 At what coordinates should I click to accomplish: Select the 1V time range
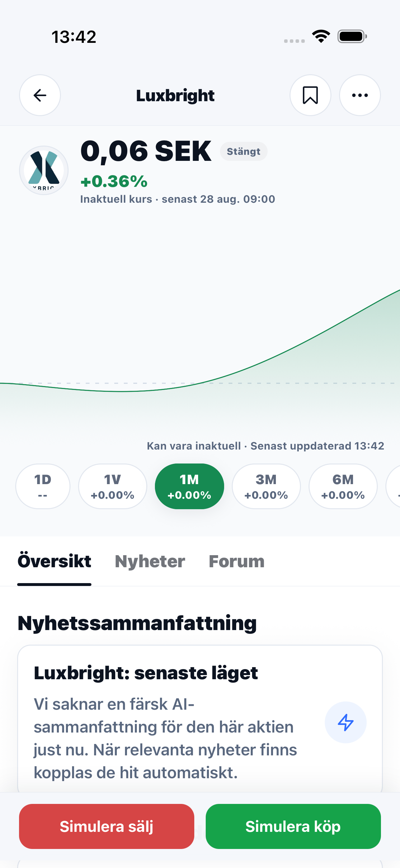click(x=113, y=486)
